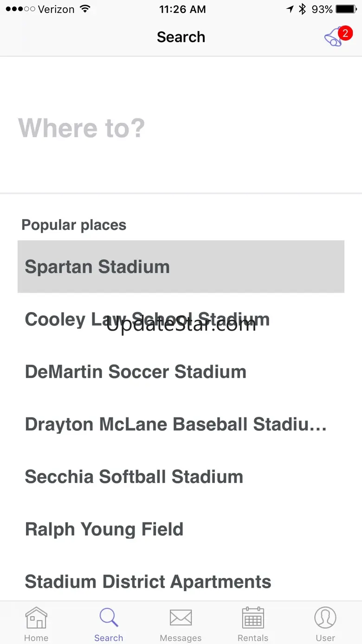Select Drayton McLane Baseball Stadium entry

click(x=176, y=424)
